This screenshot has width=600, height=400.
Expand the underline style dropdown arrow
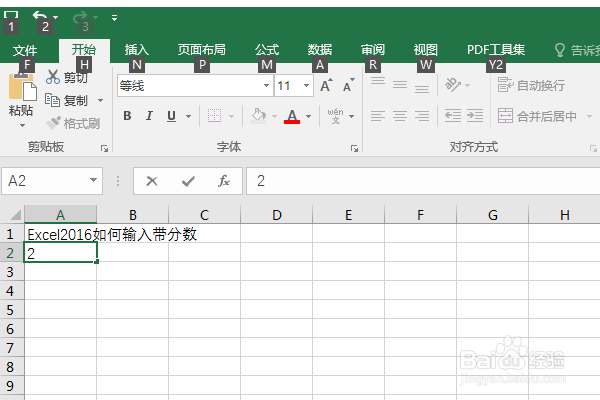click(188, 116)
